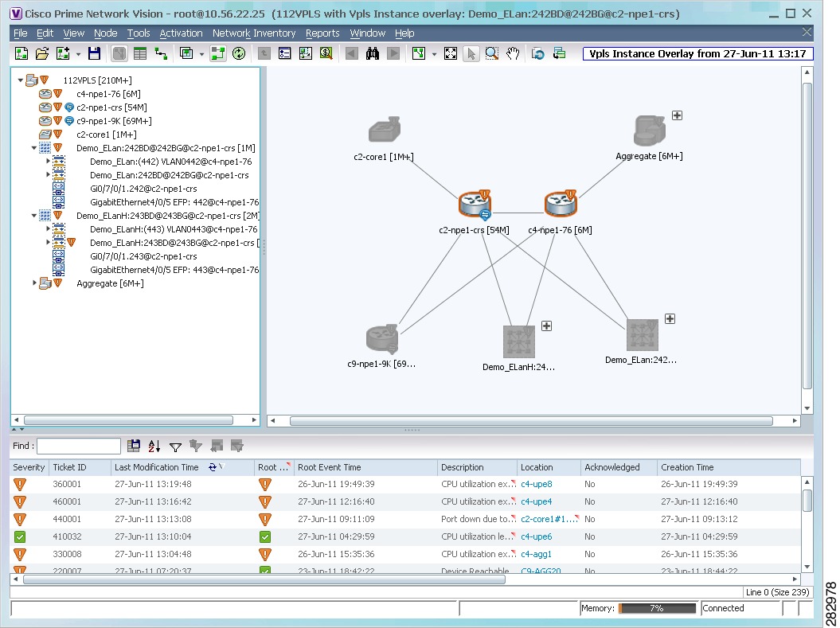Expand Demo_ELan:(442) VLAN0442@c4-npe1-76 tree node
The height and width of the screenshot is (628, 840).
click(x=48, y=161)
